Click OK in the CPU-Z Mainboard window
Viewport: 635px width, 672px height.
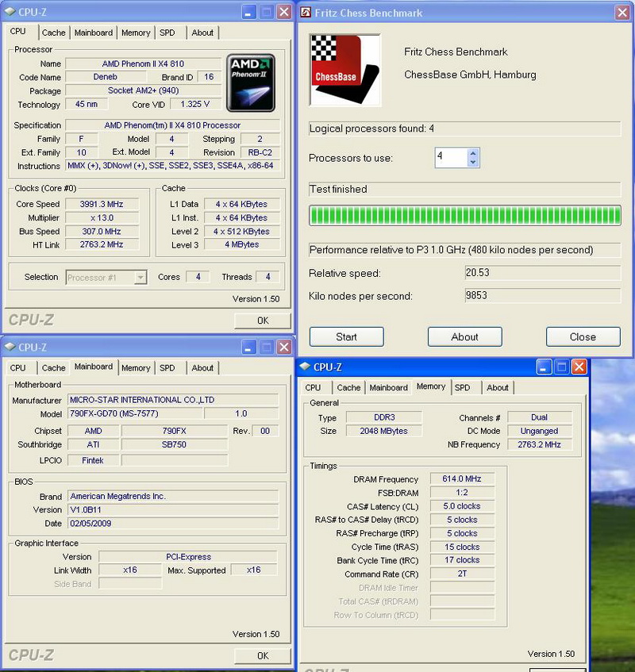(x=263, y=655)
